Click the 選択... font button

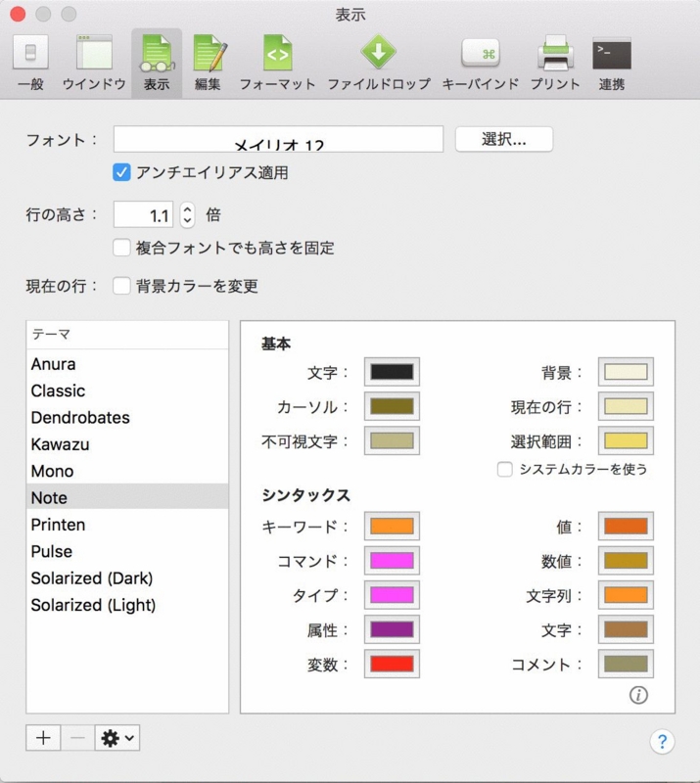pyautogui.click(x=503, y=139)
